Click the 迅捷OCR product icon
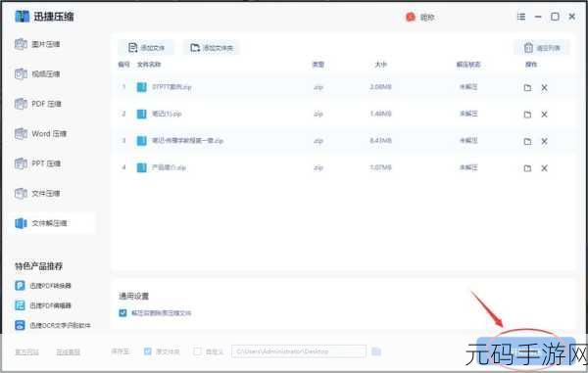Image resolution: width=588 pixels, height=373 pixels. (x=20, y=325)
